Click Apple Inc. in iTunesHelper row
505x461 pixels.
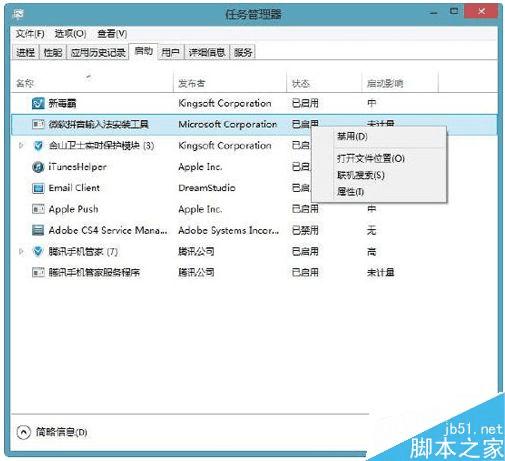pyautogui.click(x=200, y=167)
